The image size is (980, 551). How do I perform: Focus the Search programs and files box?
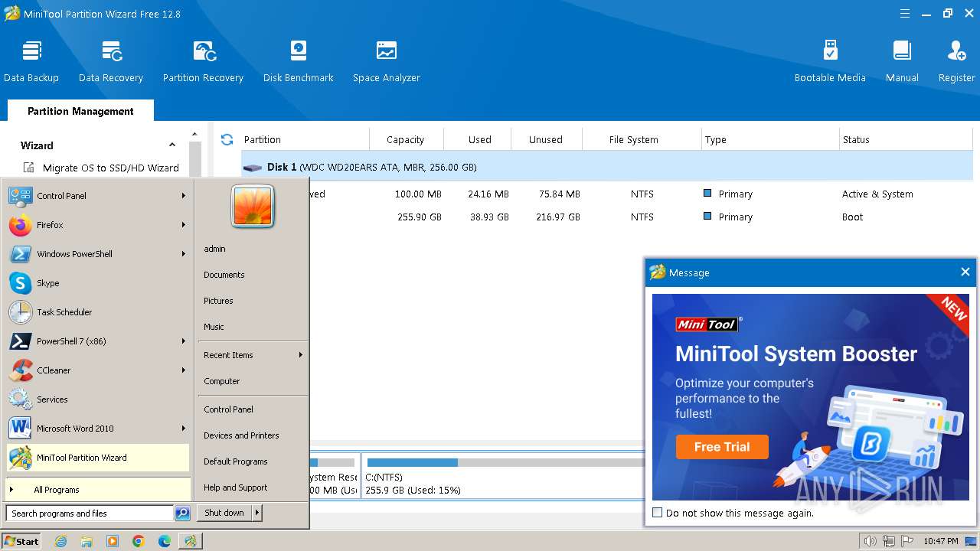pos(90,514)
